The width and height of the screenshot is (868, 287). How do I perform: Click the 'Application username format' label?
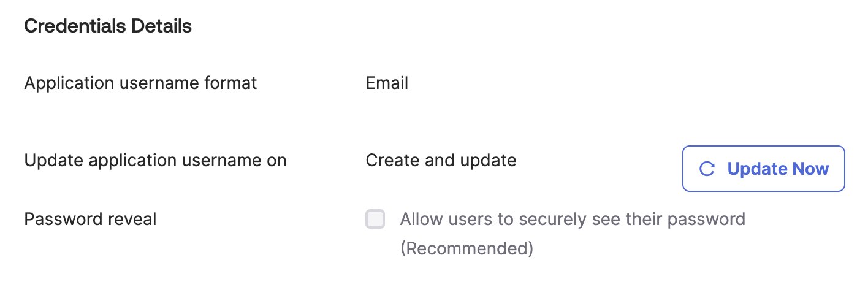point(140,83)
